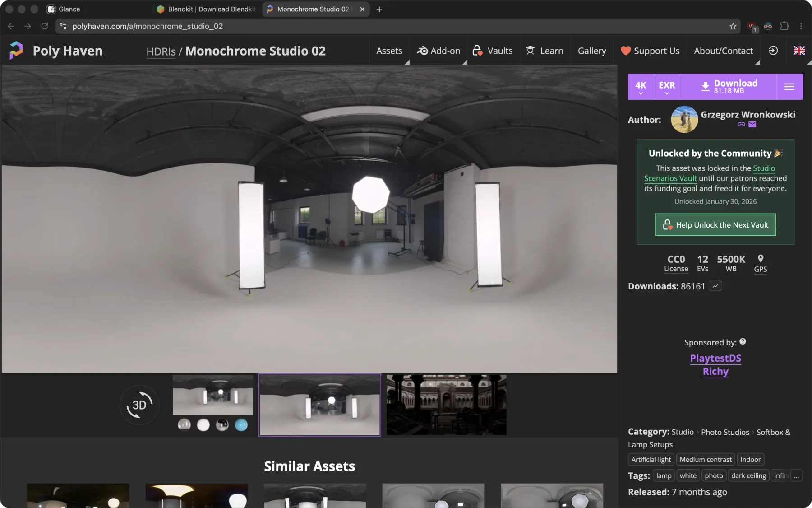Viewport: 812px width, 508px height.
Task: Open sponsor Richy link
Action: point(715,371)
